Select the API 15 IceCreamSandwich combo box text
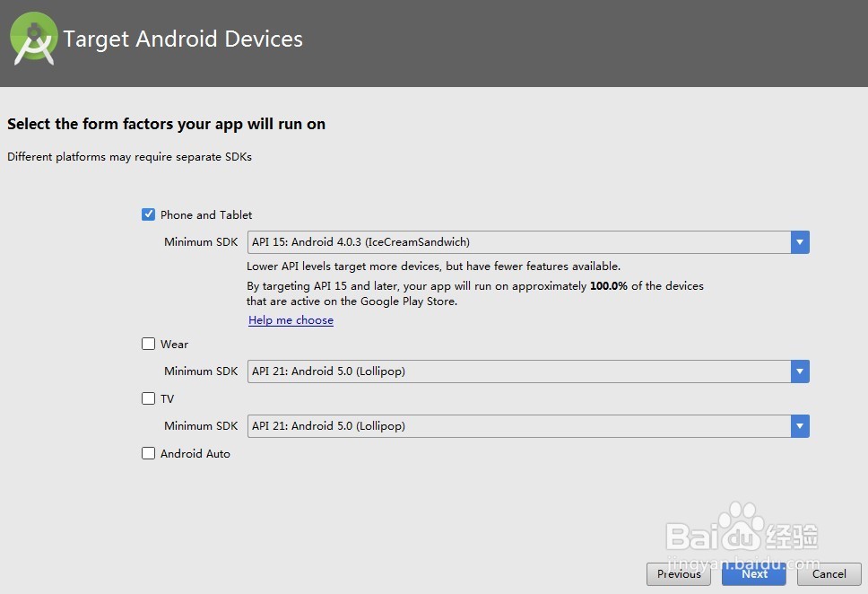This screenshot has width=868, height=594. pyautogui.click(x=404, y=241)
